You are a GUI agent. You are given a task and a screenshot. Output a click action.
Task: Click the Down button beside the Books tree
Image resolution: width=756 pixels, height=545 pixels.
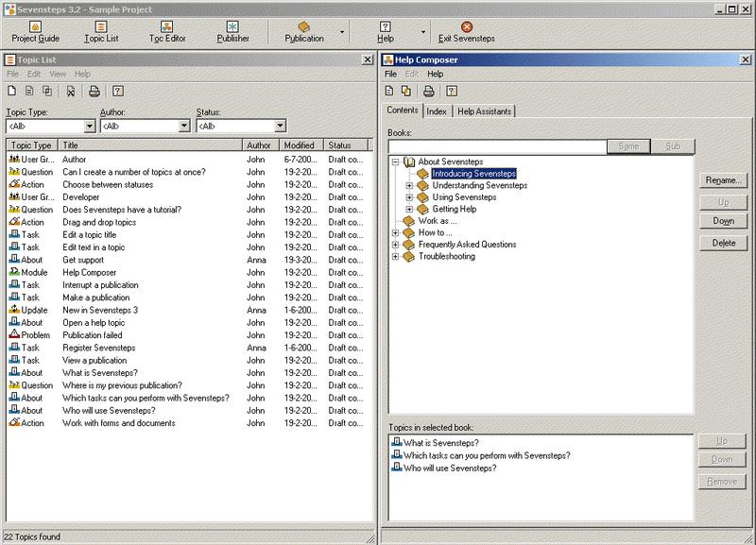click(x=723, y=221)
